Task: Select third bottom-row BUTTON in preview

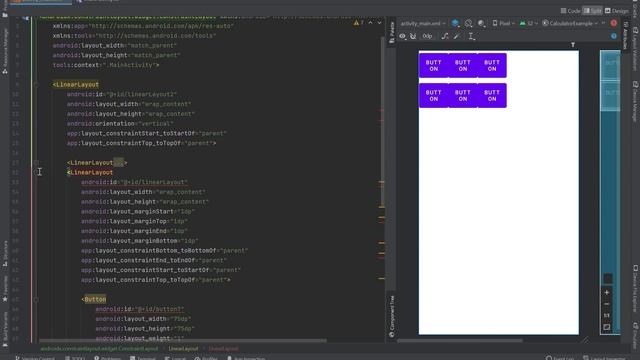Action: pos(492,96)
